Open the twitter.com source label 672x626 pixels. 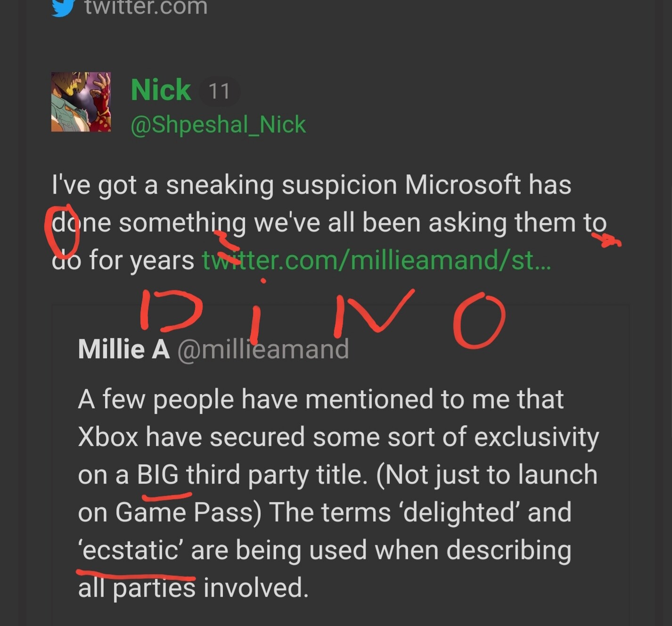(x=146, y=7)
